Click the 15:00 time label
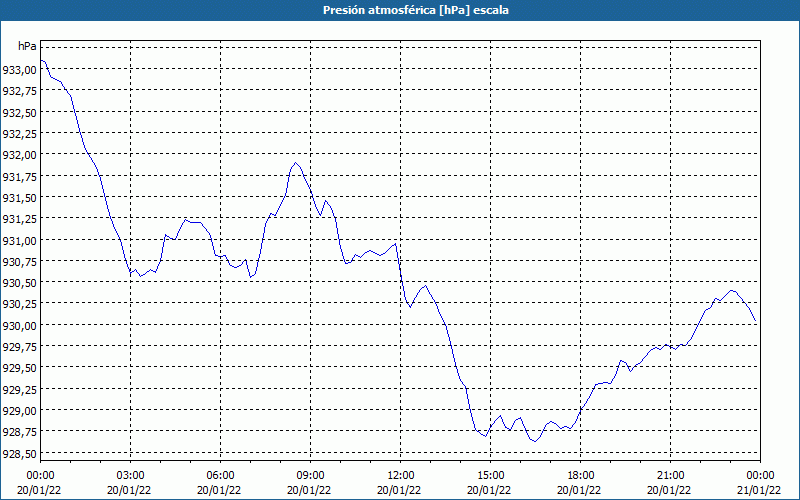Viewport: 800px width, 500px height. (x=490, y=476)
